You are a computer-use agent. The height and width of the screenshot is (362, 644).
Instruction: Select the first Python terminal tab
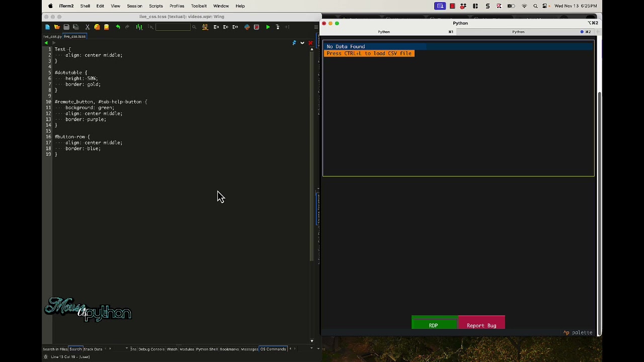384,32
